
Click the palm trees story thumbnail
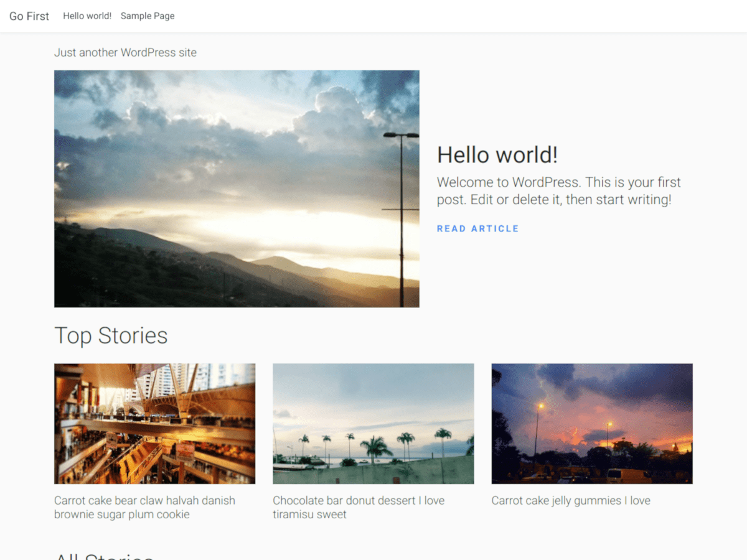click(373, 424)
